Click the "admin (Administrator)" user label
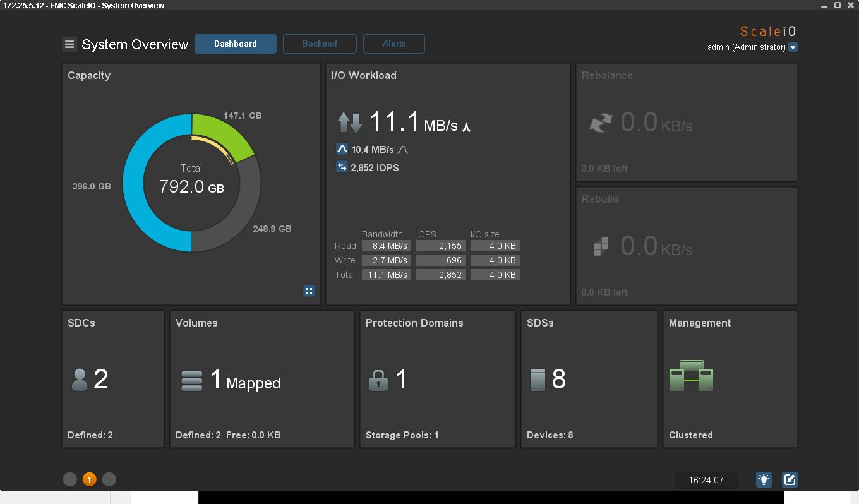This screenshot has width=859, height=504. (747, 47)
